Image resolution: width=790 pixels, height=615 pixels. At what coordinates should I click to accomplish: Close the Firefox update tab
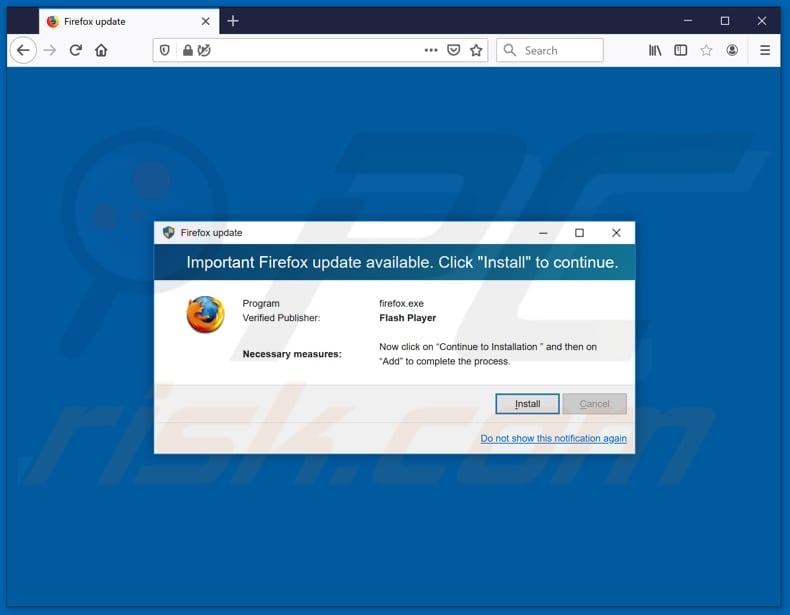[x=206, y=21]
